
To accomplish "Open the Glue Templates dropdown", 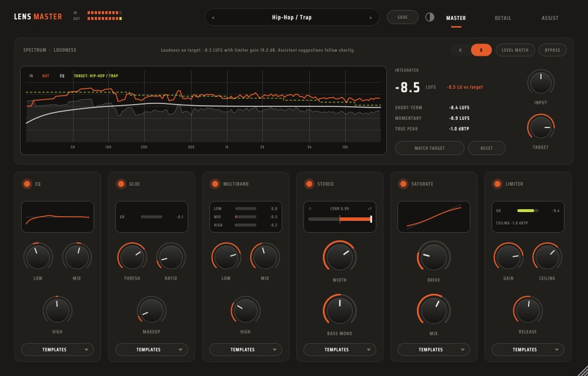I will [x=152, y=350].
